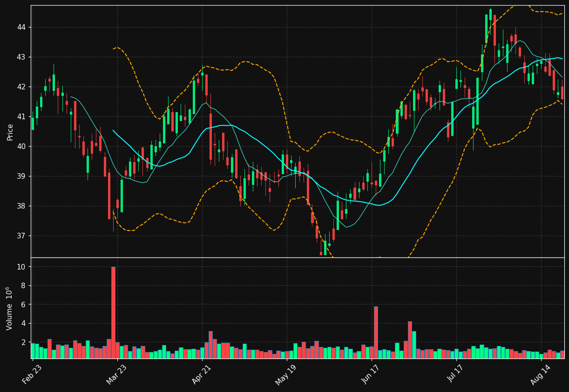Click the Price axis title
569x392 pixels.
pos(10,132)
